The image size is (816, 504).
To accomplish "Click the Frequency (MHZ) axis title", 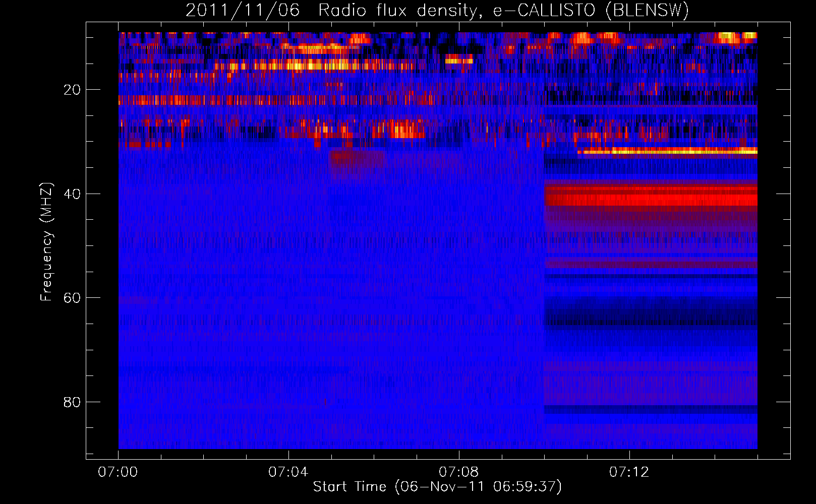I will pos(46,242).
